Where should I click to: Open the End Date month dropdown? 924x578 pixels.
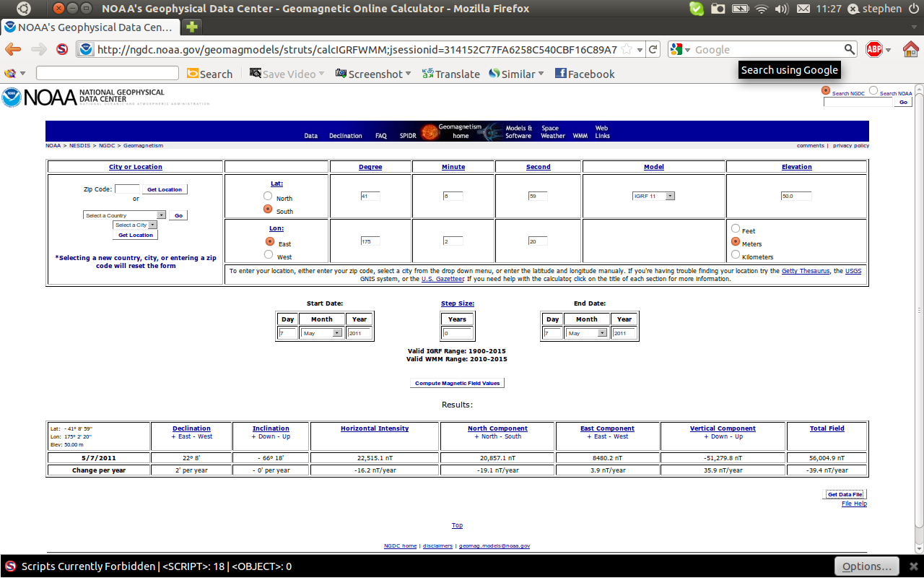coord(587,333)
